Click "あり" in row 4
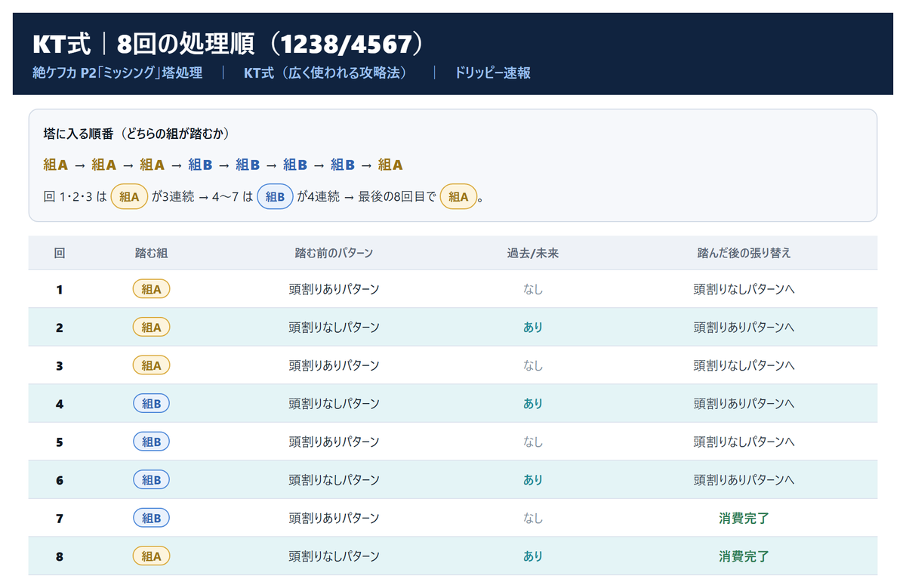The width and height of the screenshot is (906, 588). click(x=533, y=404)
